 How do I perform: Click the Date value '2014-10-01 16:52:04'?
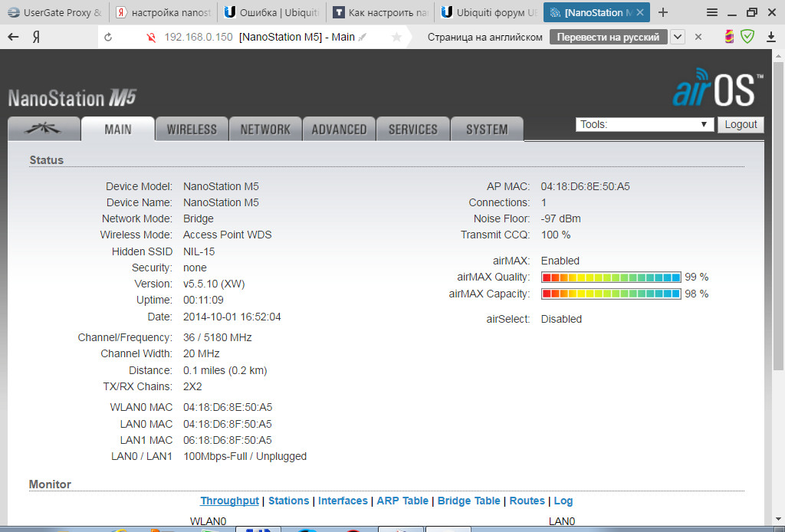click(x=232, y=317)
